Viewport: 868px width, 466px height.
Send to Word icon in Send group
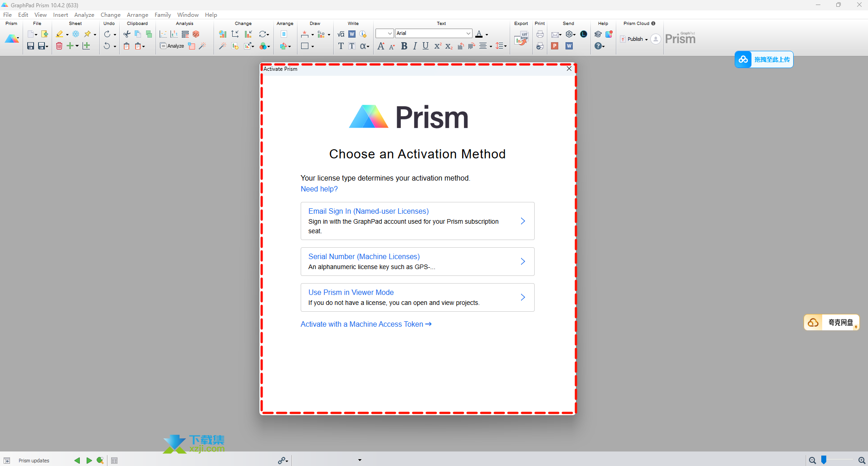pos(569,46)
